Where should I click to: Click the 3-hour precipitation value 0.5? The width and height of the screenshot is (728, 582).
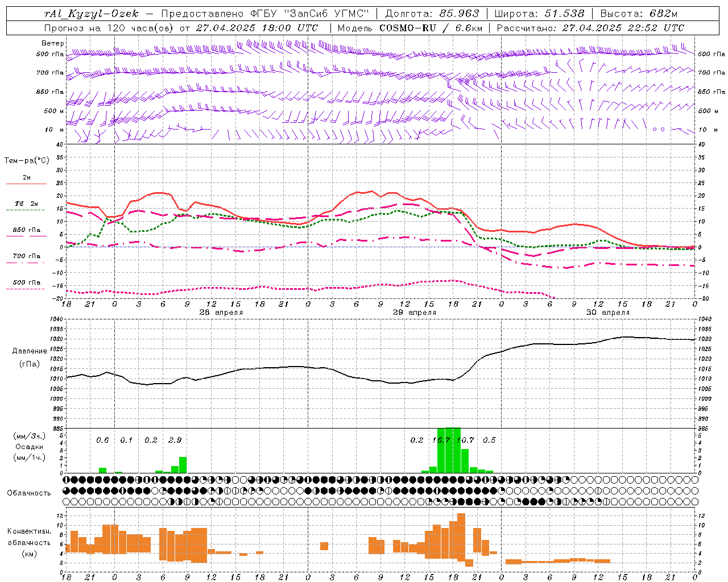(x=489, y=440)
